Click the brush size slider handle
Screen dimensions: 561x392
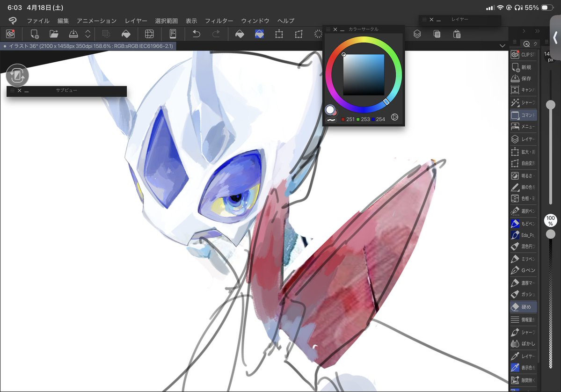(551, 105)
